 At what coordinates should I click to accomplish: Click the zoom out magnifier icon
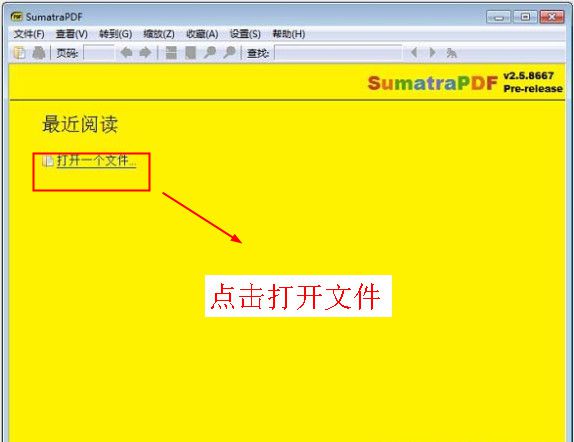tap(210, 53)
